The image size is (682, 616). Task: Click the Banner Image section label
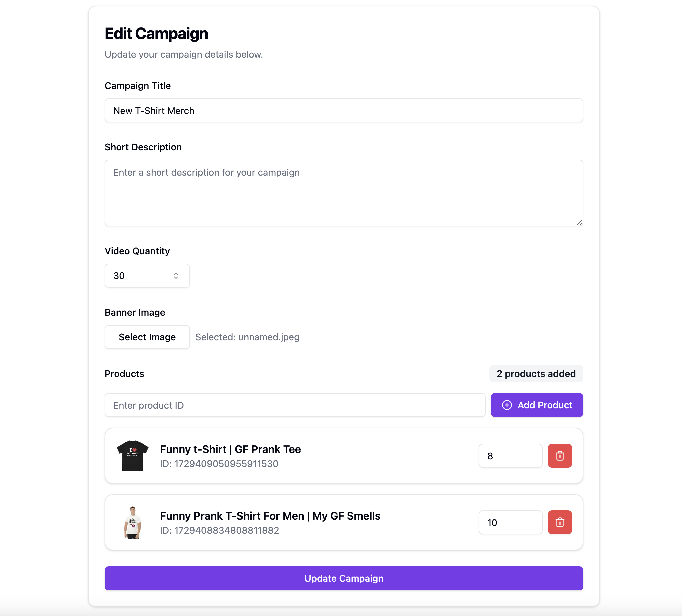coord(135,312)
